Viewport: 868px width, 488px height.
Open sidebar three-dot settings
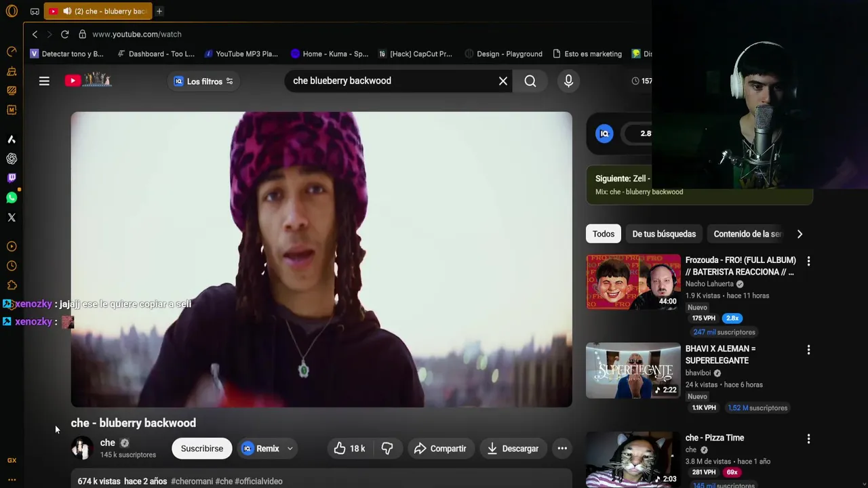(x=12, y=479)
